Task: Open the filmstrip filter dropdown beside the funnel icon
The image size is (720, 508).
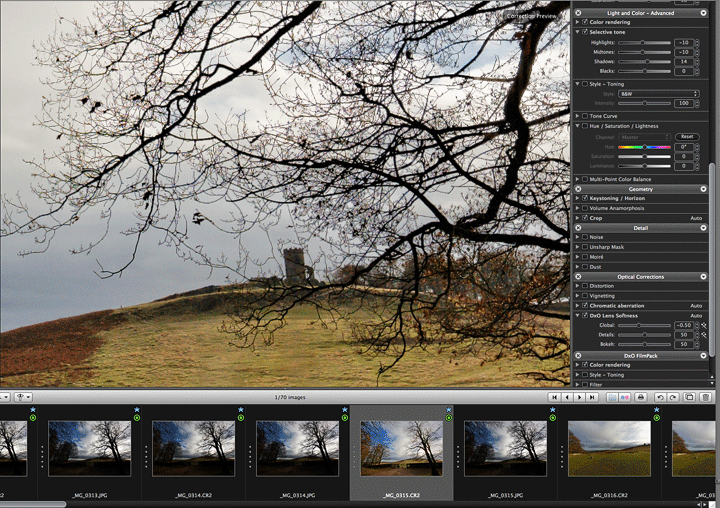Action: 23,397
